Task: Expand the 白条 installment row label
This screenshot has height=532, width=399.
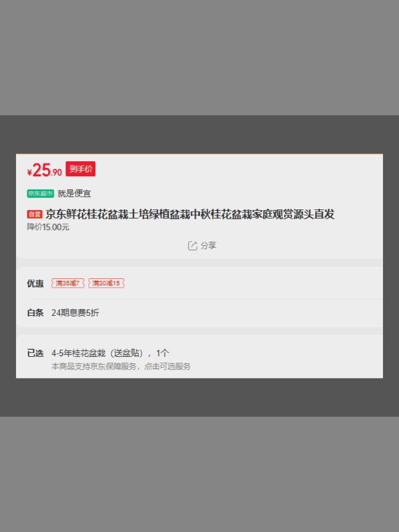Action: tap(35, 313)
